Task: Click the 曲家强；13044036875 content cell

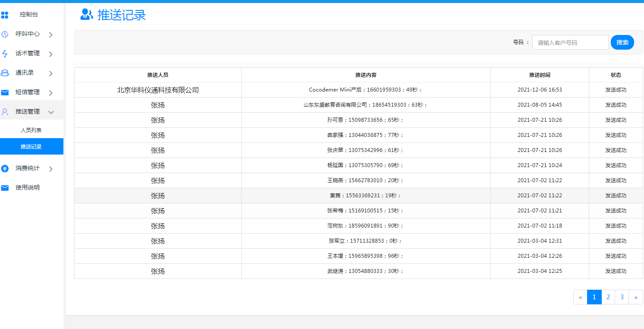Action: click(366, 135)
